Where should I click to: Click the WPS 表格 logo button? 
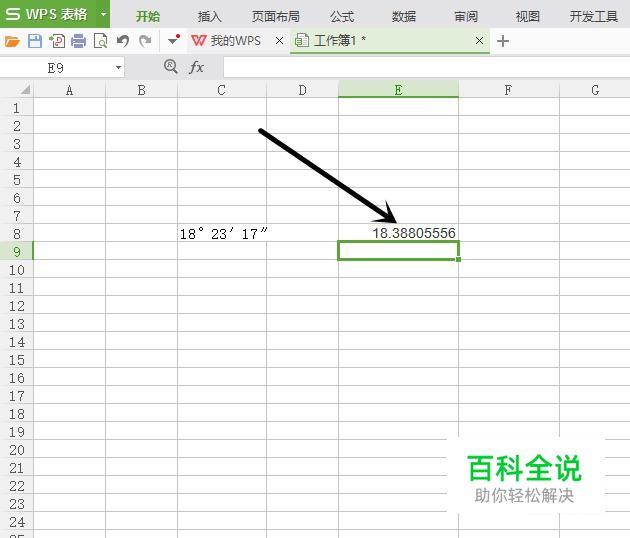(x=46, y=14)
